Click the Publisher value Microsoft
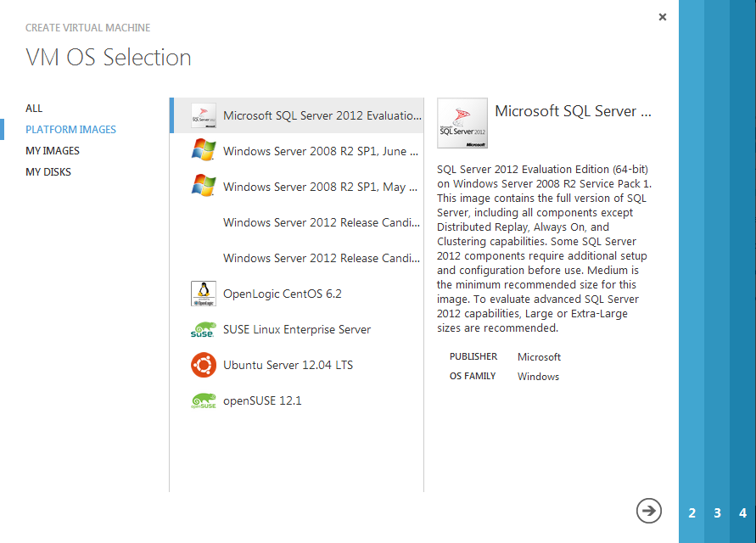 (539, 357)
